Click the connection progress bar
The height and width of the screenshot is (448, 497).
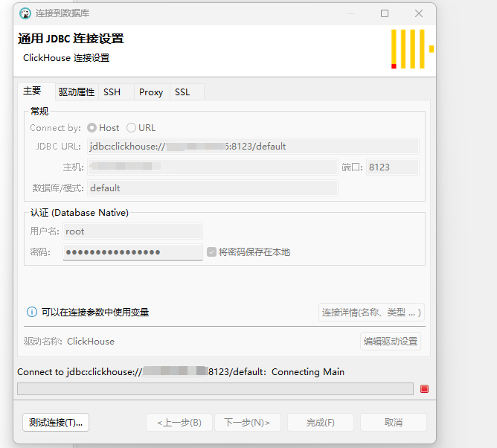(x=215, y=388)
